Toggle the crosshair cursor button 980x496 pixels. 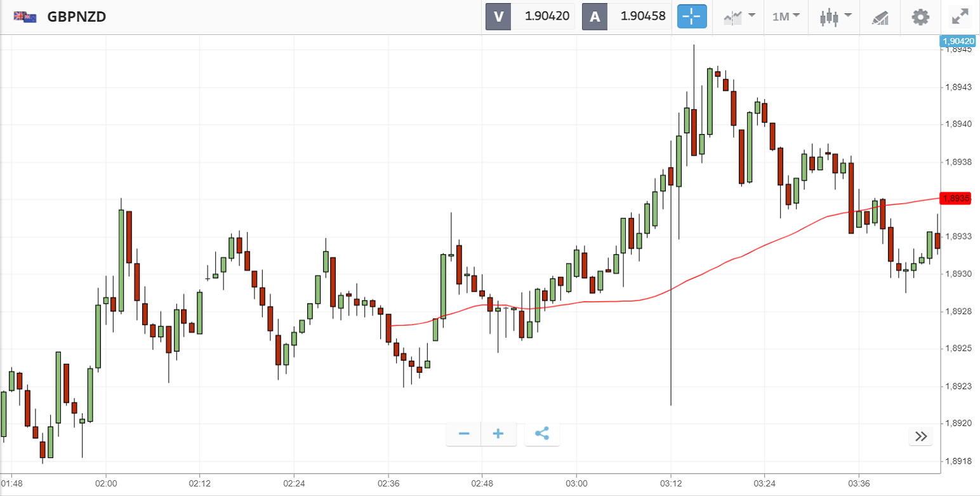(x=692, y=17)
